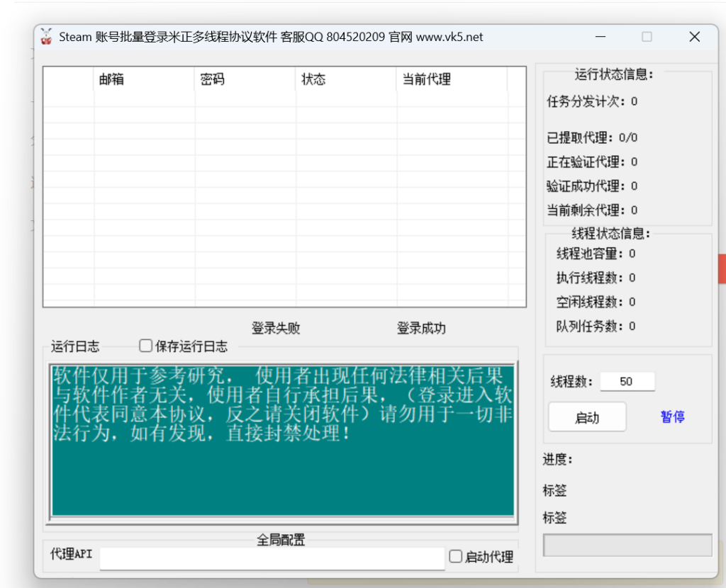Viewport: 726px width, 588px height.
Task: Click the blue 暂停 link
Action: click(672, 417)
